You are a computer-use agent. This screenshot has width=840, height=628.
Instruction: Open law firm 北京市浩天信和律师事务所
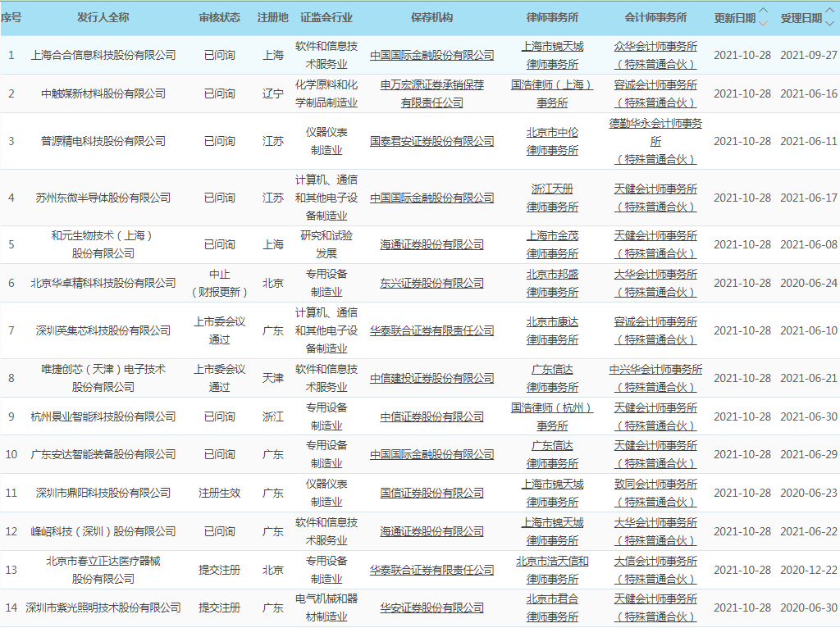552,570
